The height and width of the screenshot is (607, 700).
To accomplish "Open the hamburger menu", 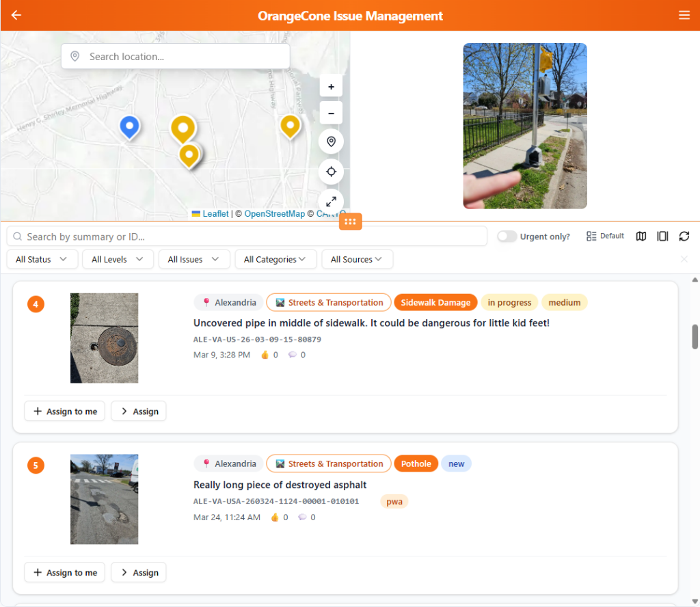I will [x=684, y=15].
